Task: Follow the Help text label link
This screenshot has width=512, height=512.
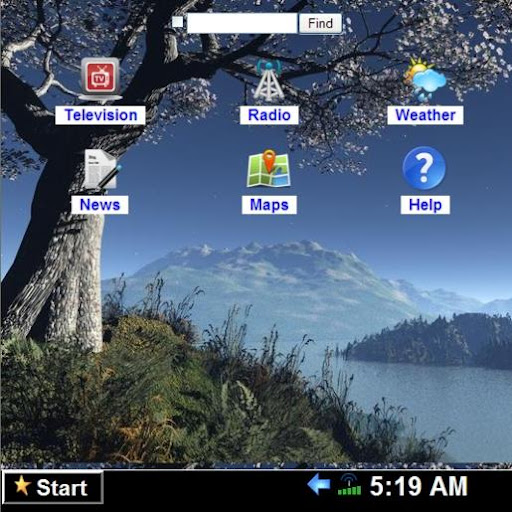Action: pos(425,205)
